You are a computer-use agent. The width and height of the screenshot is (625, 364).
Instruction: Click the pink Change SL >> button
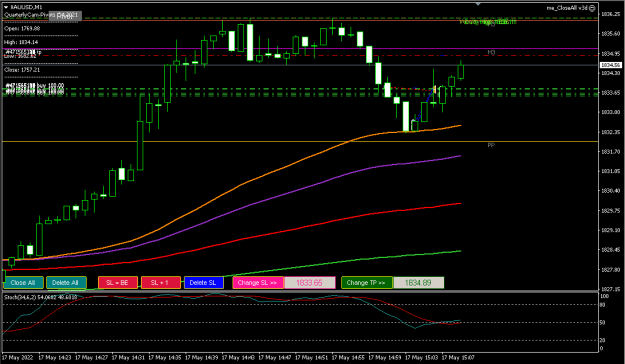coord(258,283)
